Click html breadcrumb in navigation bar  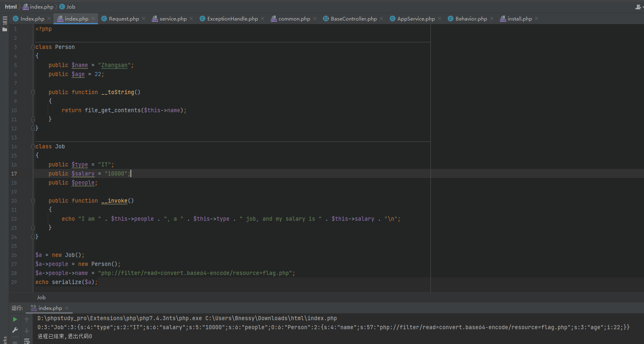[11, 7]
